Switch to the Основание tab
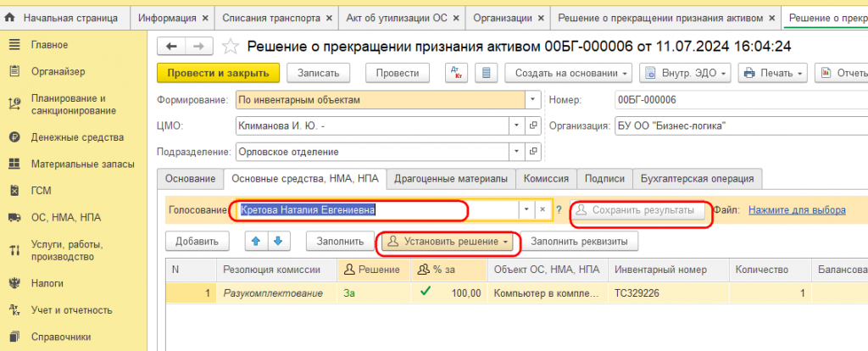This screenshot has width=868, height=351. point(191,179)
